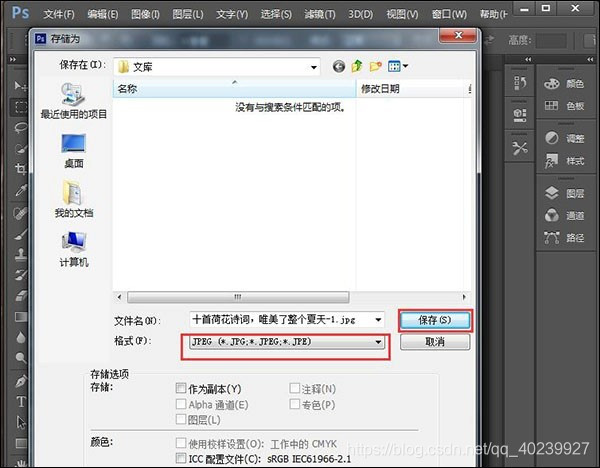Select the Crop tool
The height and width of the screenshot is (468, 600).
pos(21,169)
